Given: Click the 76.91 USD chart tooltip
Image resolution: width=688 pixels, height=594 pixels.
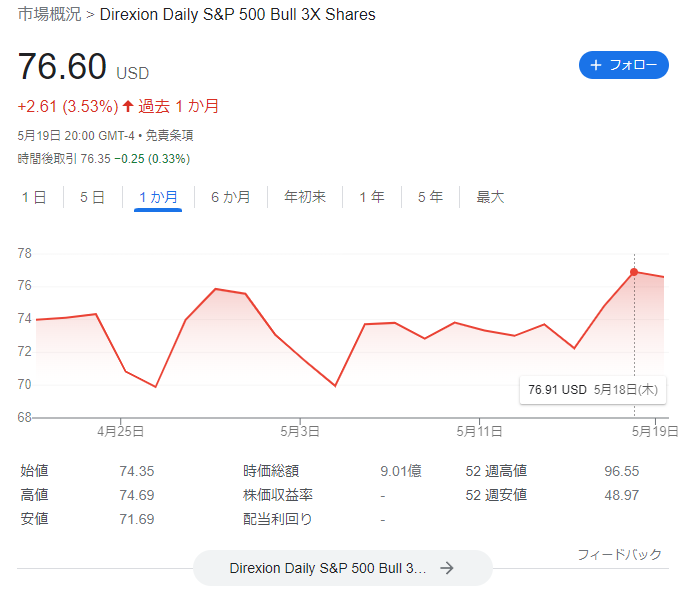Looking at the screenshot, I should point(593,390).
